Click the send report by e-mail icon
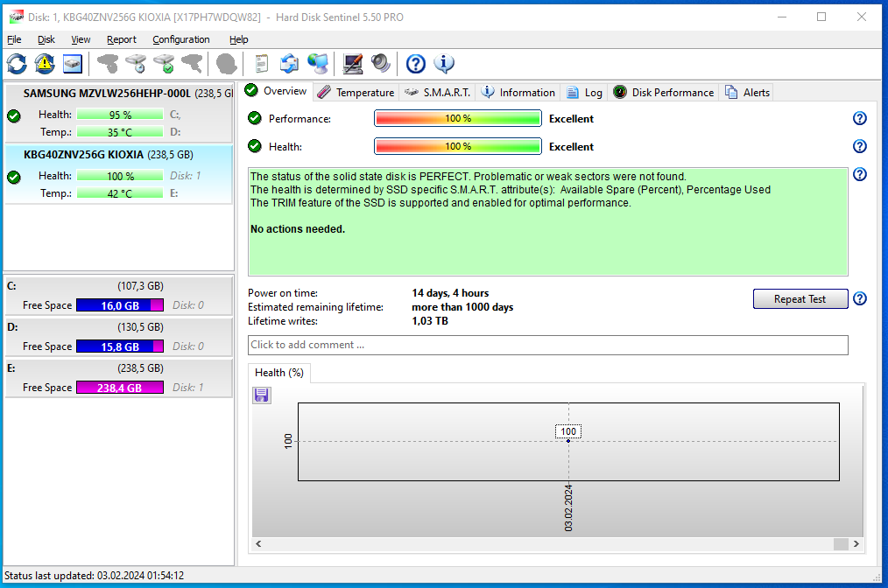The width and height of the screenshot is (888, 588). 289,63
